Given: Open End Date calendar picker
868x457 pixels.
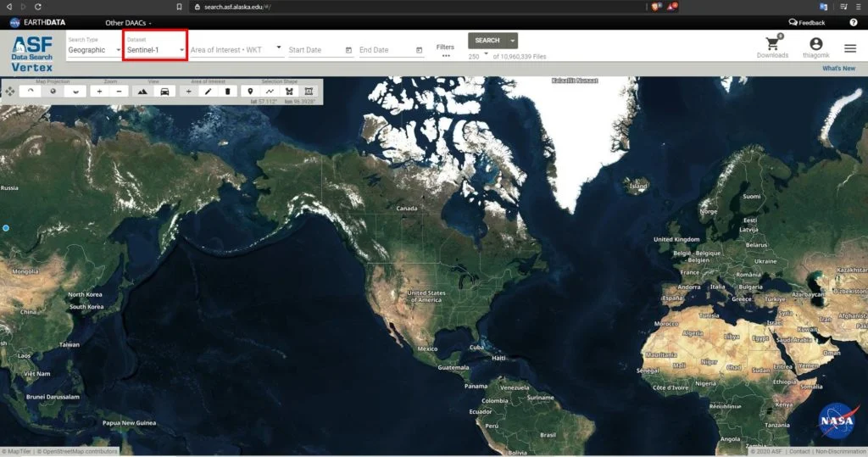Looking at the screenshot, I should click(419, 50).
